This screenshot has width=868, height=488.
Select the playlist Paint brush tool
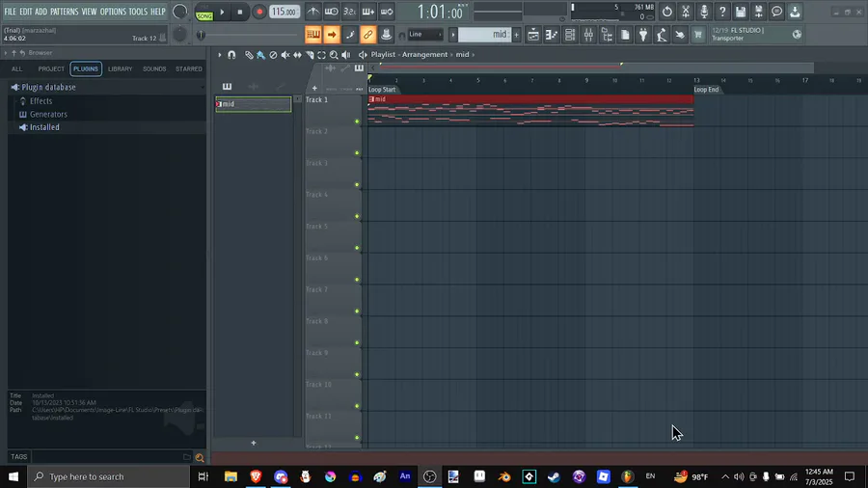(260, 55)
